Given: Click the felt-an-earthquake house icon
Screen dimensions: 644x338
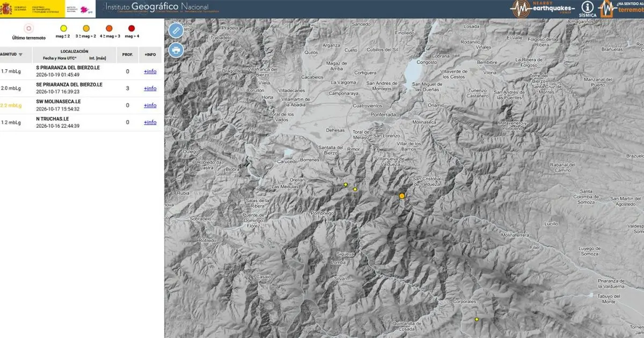Looking at the screenshot, I should [606, 9].
